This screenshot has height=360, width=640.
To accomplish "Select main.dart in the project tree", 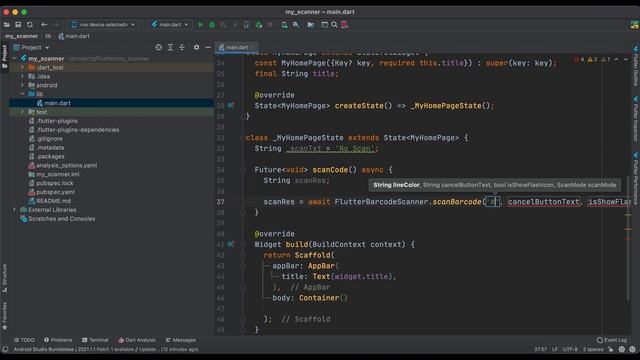I will tap(57, 103).
